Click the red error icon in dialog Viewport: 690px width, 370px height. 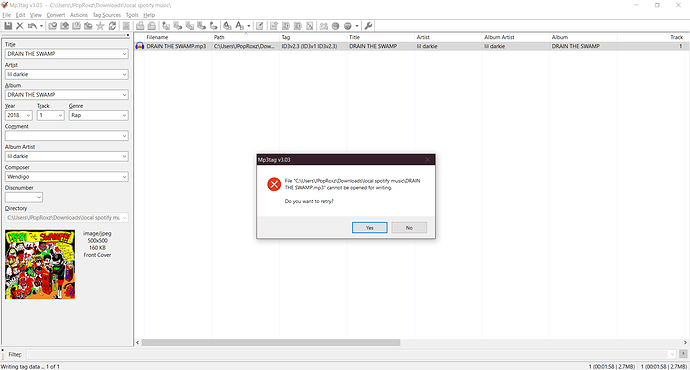tap(274, 184)
